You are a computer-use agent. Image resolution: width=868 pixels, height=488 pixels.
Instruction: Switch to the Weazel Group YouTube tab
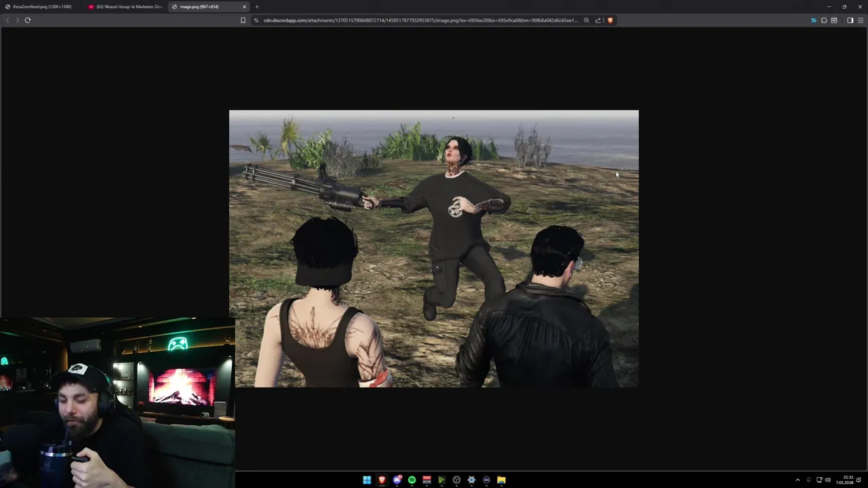(x=125, y=7)
